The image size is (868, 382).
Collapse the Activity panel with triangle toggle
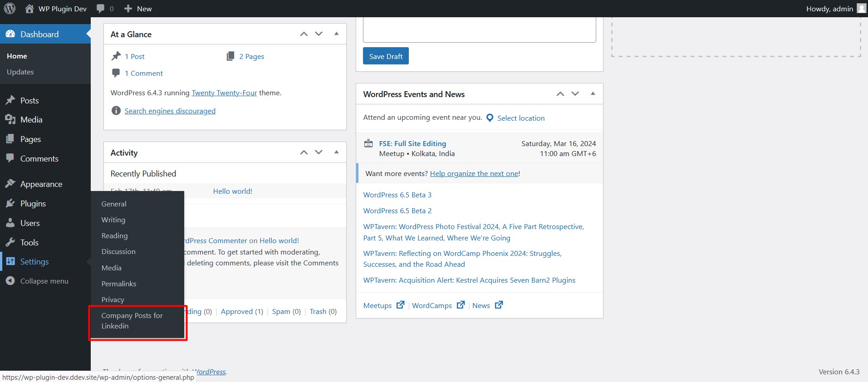click(336, 152)
